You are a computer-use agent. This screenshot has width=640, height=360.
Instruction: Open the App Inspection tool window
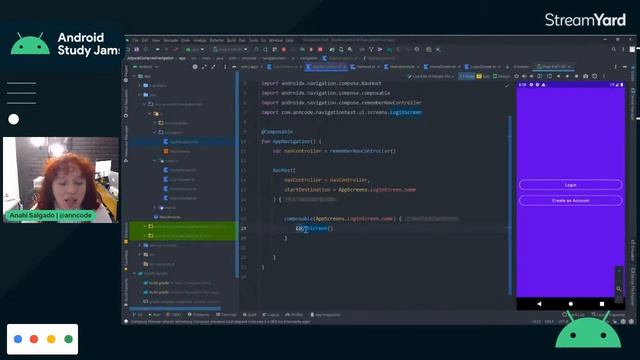click(x=326, y=315)
